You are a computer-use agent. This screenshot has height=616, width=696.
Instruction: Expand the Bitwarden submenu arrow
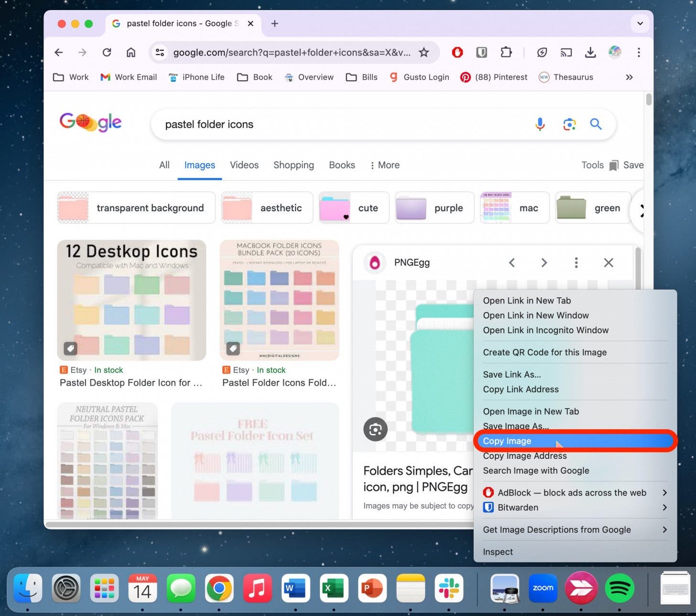[664, 508]
